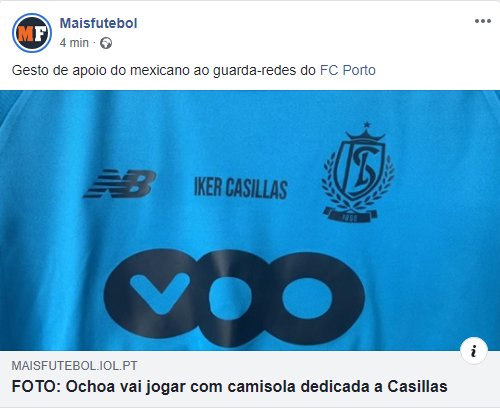
Task: Click the star above the crest crown
Action: click(367, 125)
